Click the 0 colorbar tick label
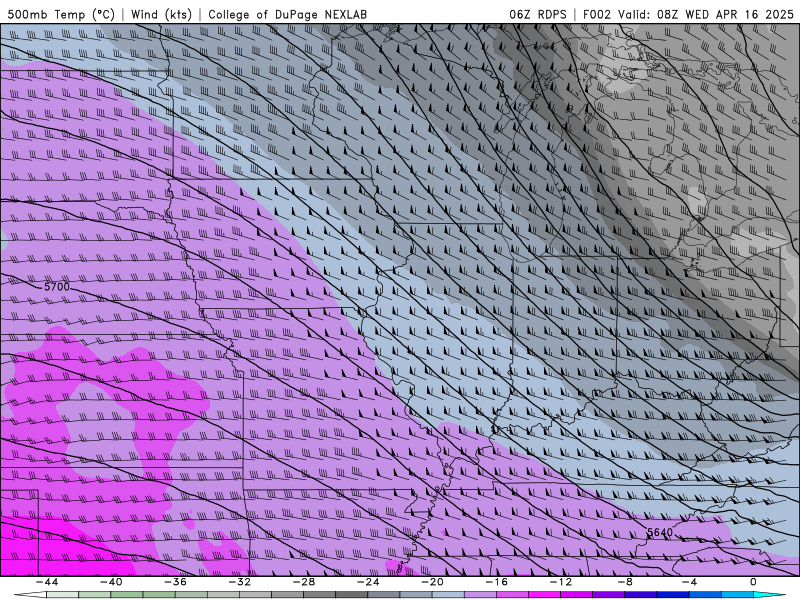This screenshot has height=600, width=800. point(754,582)
